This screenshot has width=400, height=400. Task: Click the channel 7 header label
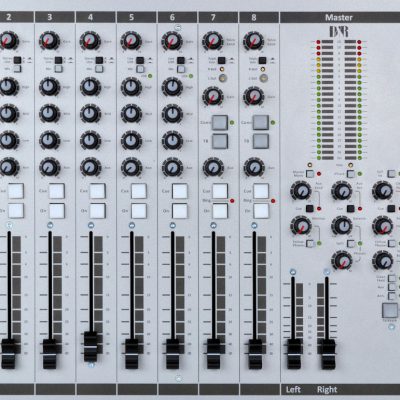click(213, 17)
